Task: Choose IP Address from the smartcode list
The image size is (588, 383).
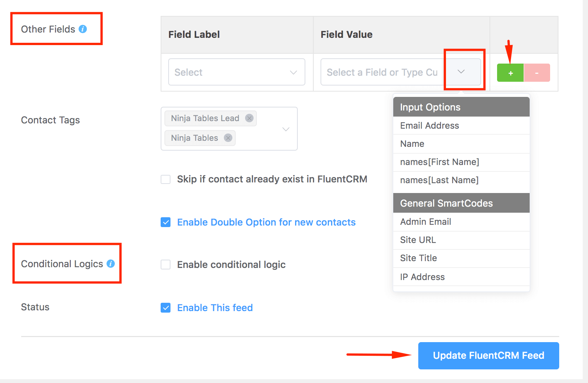Action: point(422,277)
